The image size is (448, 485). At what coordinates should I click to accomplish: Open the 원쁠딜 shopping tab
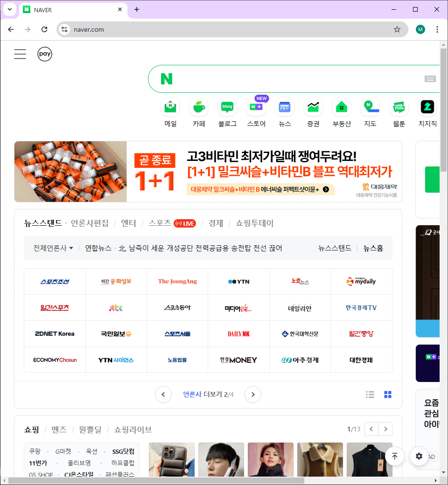(x=87, y=430)
